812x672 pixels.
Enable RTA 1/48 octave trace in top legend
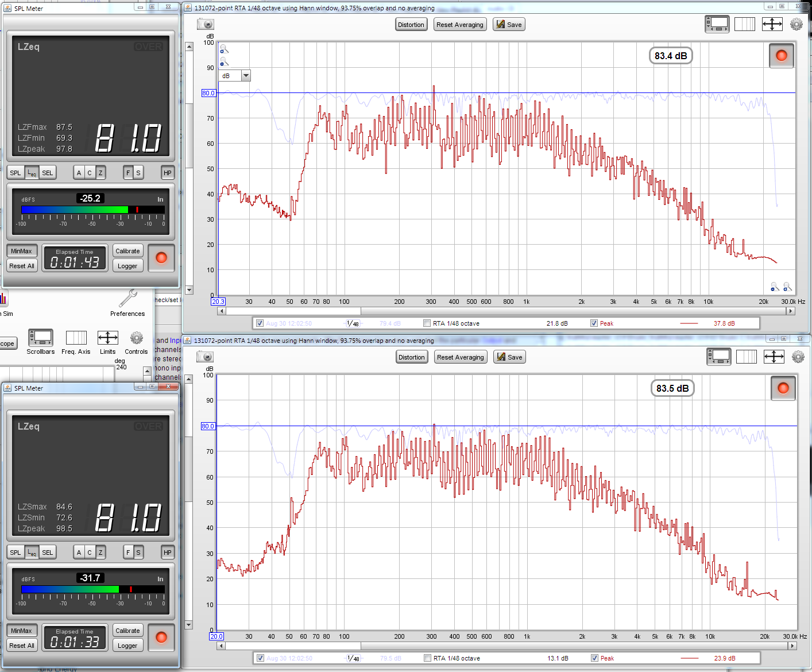click(427, 323)
